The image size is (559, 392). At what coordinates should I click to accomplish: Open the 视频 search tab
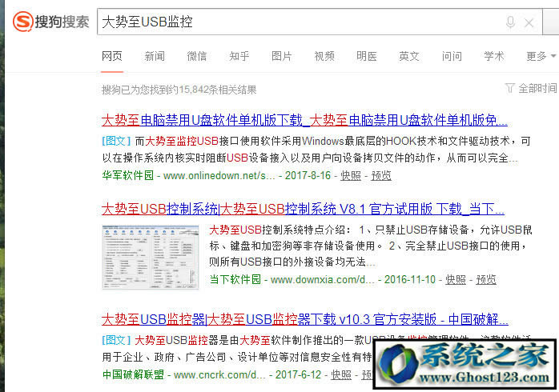coord(324,56)
